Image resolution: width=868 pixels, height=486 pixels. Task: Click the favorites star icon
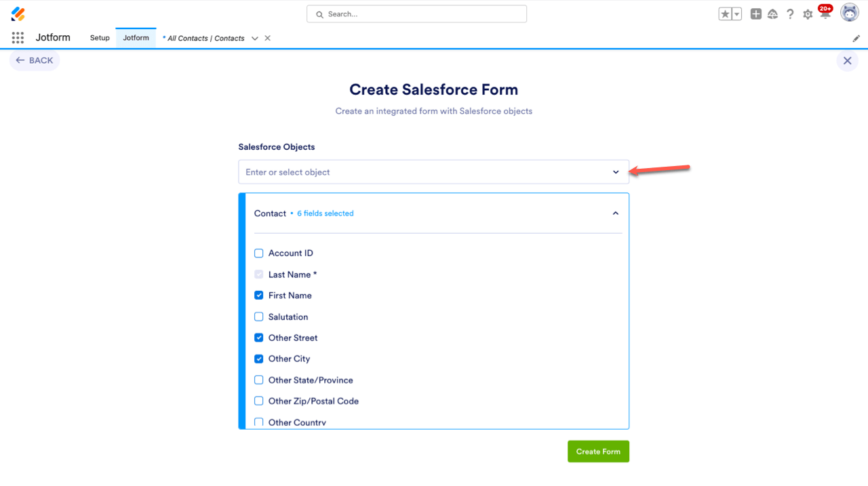(x=726, y=14)
